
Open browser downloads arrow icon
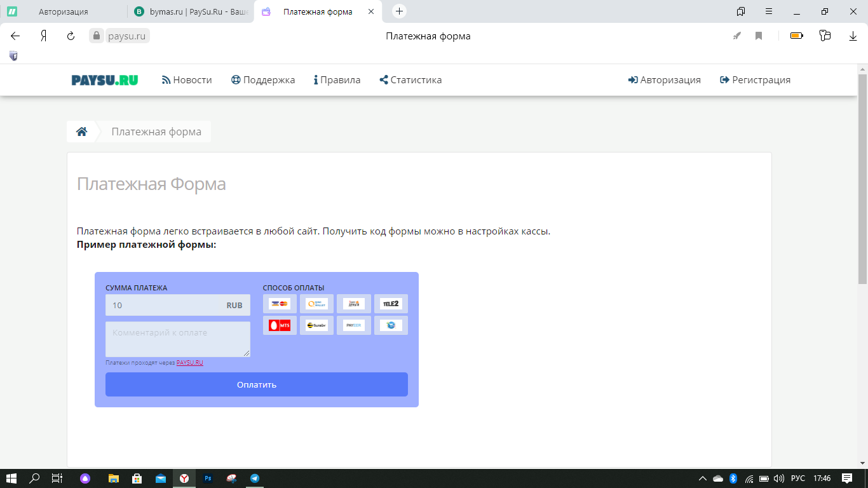tap(853, 36)
